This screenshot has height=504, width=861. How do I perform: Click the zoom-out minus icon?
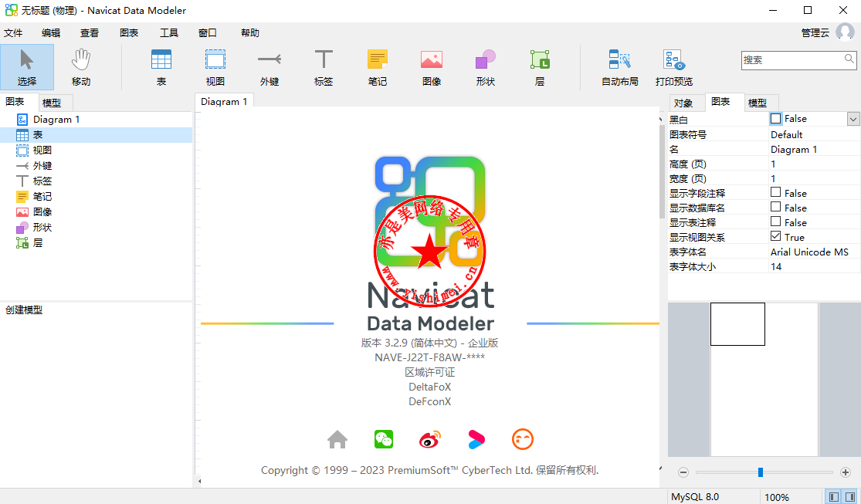[683, 472]
